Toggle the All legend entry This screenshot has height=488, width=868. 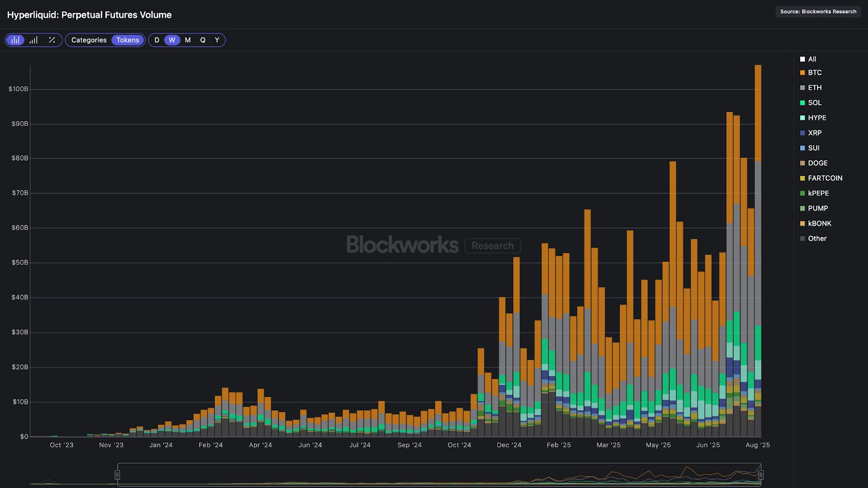(x=808, y=59)
